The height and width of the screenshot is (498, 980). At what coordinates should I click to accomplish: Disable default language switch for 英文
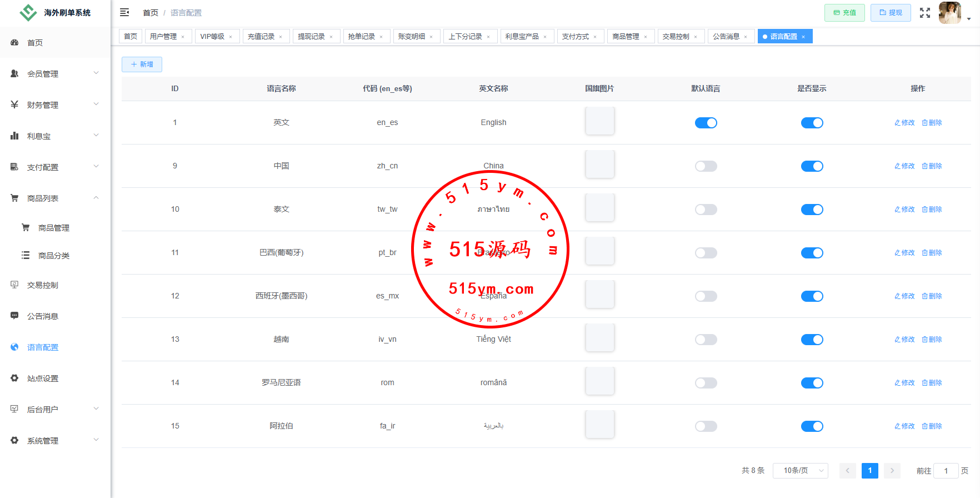(x=706, y=123)
